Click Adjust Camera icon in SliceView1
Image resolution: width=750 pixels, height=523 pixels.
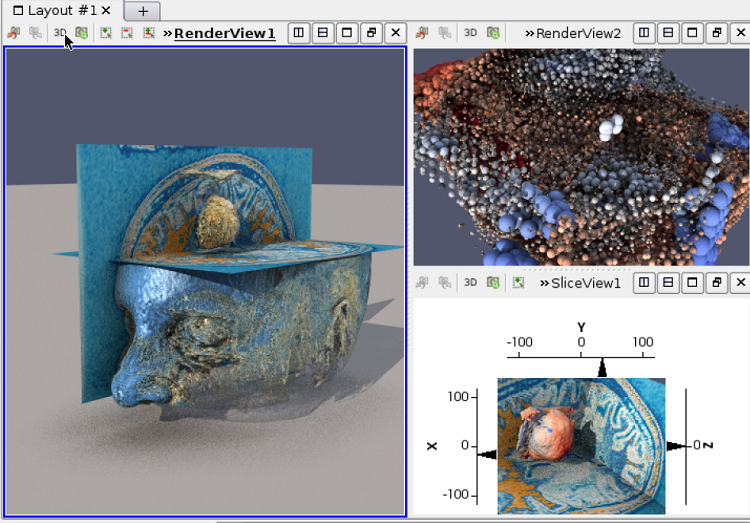point(493,283)
